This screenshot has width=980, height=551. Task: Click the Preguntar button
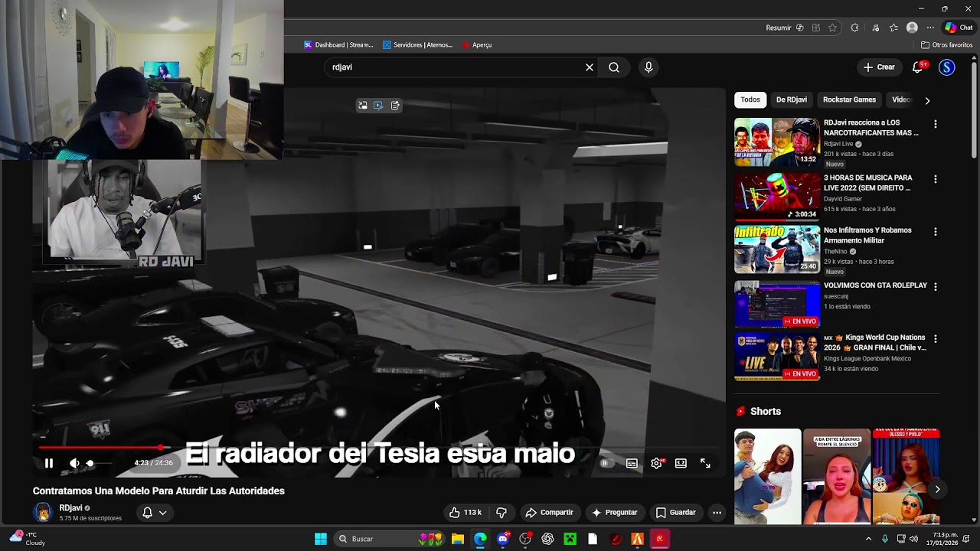click(x=614, y=512)
